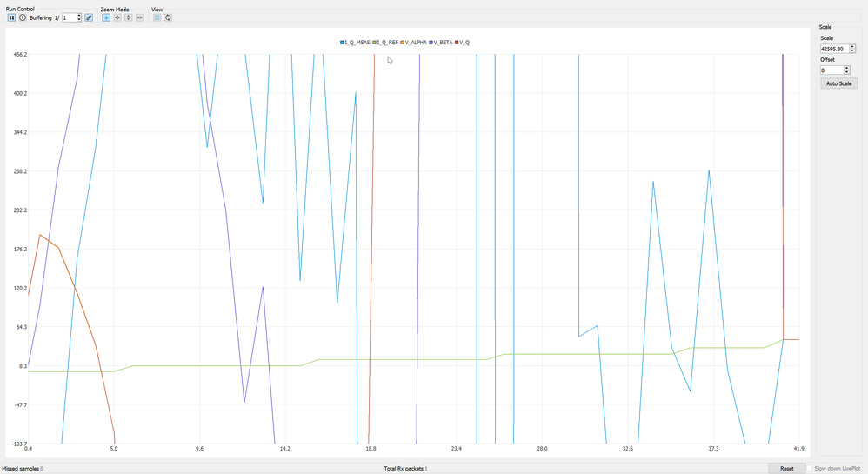The image size is (868, 474).
Task: Click the V_Q legend entry
Action: (462, 43)
